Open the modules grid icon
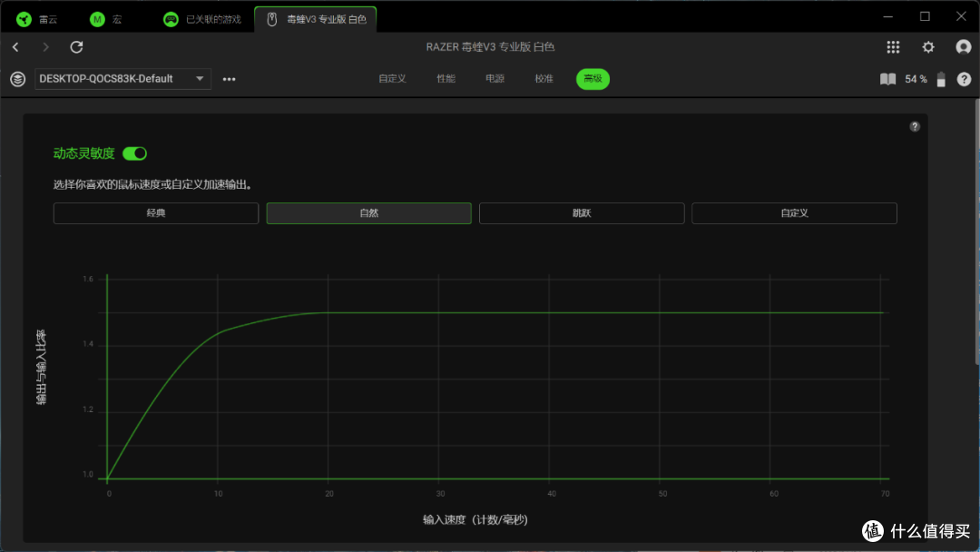 coord(893,47)
